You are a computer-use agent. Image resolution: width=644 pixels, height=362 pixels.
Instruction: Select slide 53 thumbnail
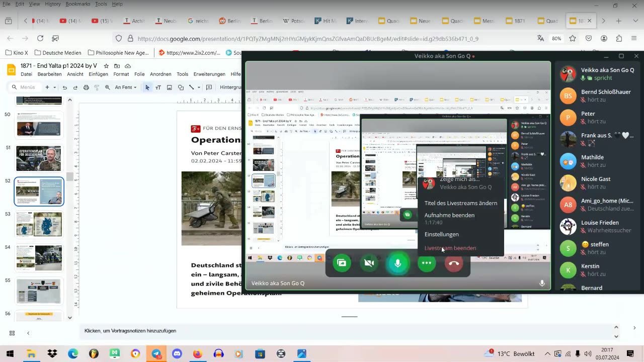coord(39,224)
